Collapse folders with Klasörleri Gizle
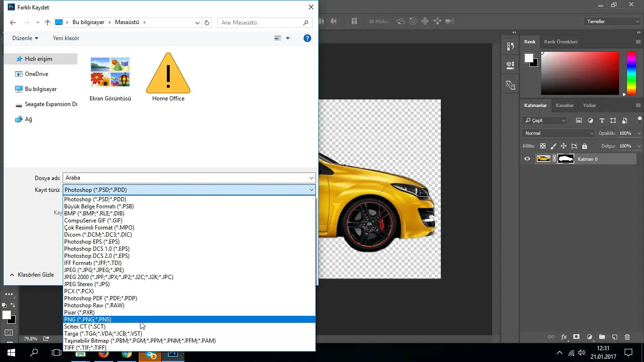The height and width of the screenshot is (362, 644). (x=32, y=275)
